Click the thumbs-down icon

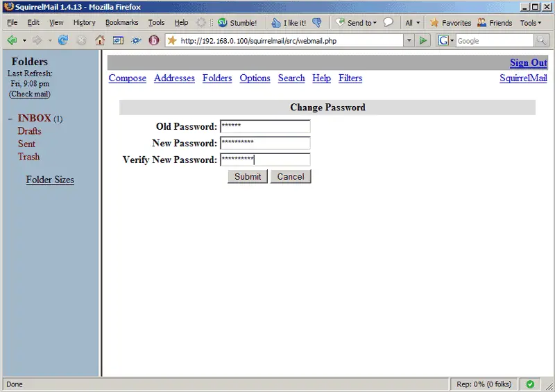(317, 23)
